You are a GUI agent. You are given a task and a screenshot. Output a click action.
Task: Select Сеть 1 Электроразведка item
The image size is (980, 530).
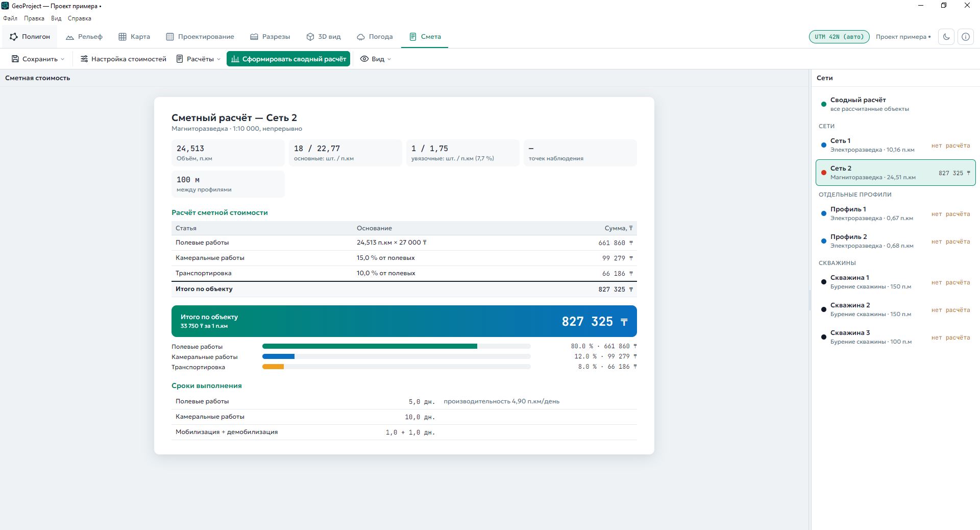[896, 145]
